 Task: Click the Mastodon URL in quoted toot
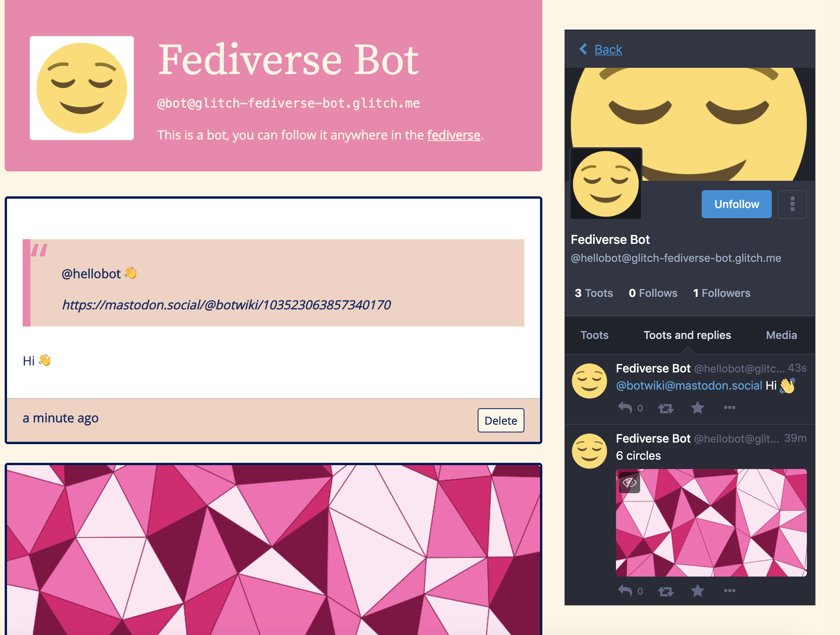pyautogui.click(x=226, y=304)
